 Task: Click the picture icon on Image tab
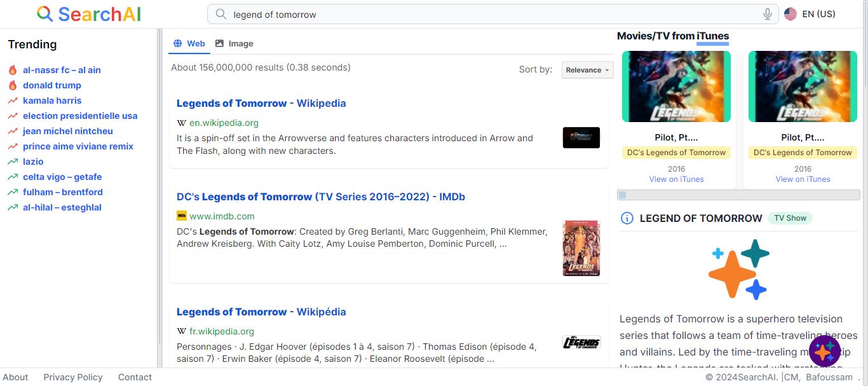tap(219, 43)
